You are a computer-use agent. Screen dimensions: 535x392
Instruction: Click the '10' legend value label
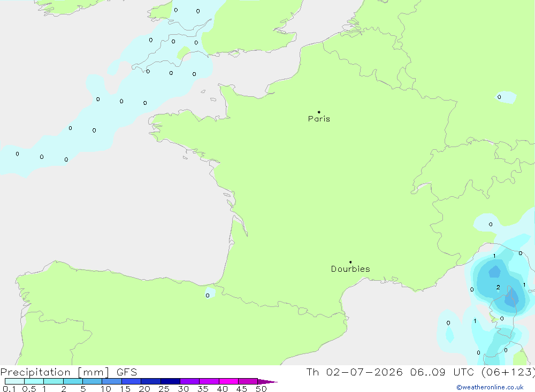click(106, 389)
